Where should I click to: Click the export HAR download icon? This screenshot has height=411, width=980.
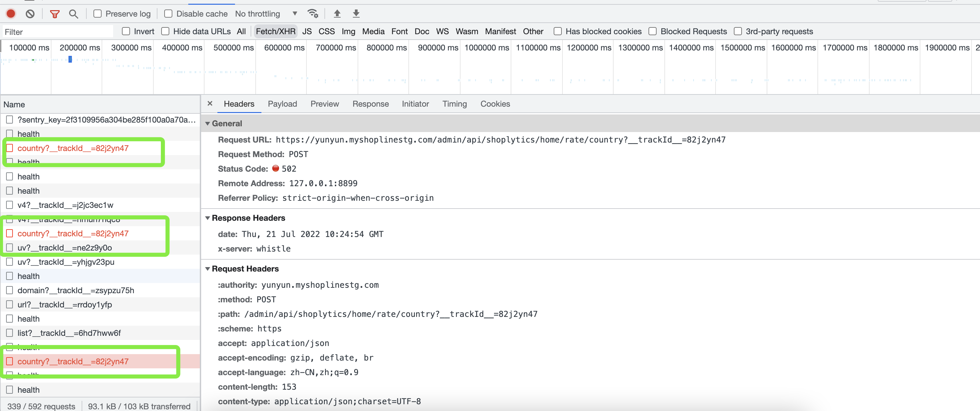[356, 14]
